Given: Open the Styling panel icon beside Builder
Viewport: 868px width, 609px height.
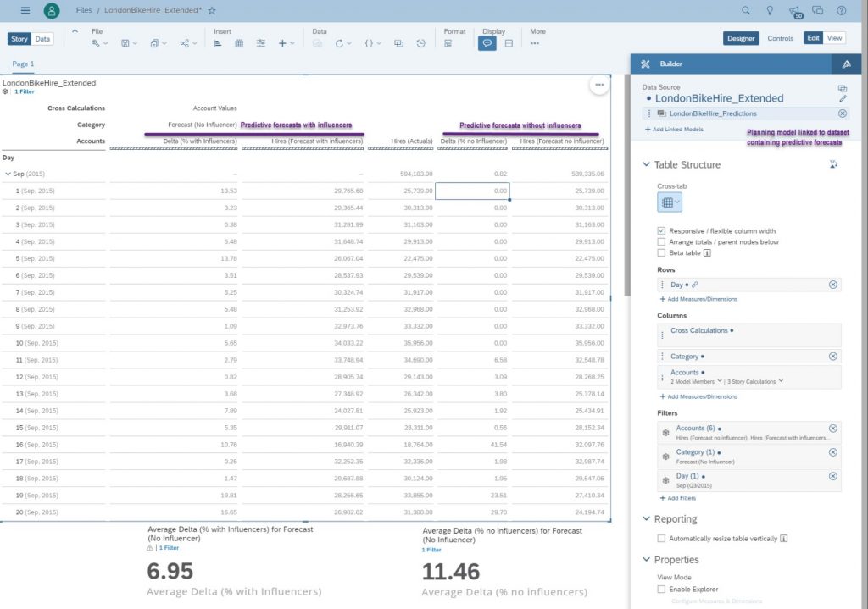Looking at the screenshot, I should pos(847,64).
